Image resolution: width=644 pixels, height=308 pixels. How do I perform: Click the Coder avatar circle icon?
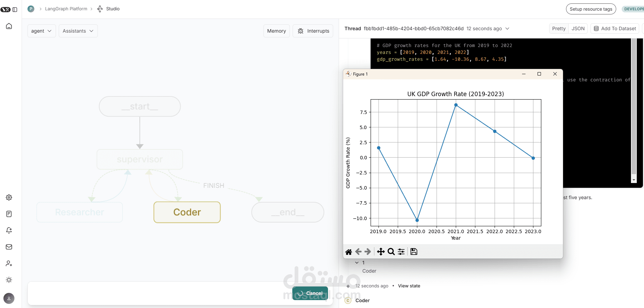pos(348,300)
